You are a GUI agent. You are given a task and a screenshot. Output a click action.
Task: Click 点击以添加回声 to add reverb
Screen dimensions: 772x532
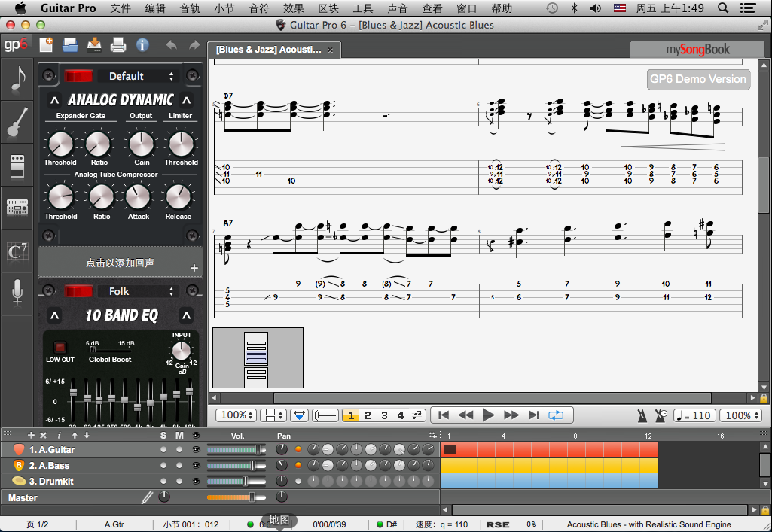[121, 262]
